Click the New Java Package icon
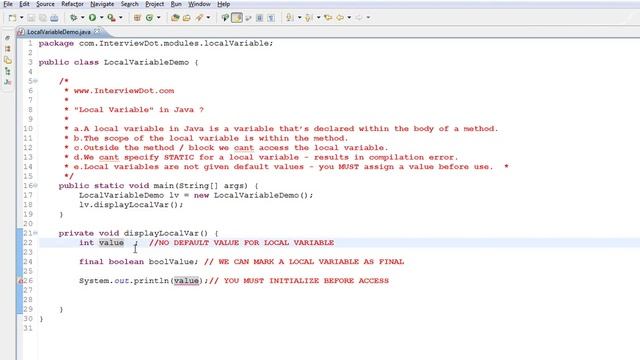 coord(137,18)
